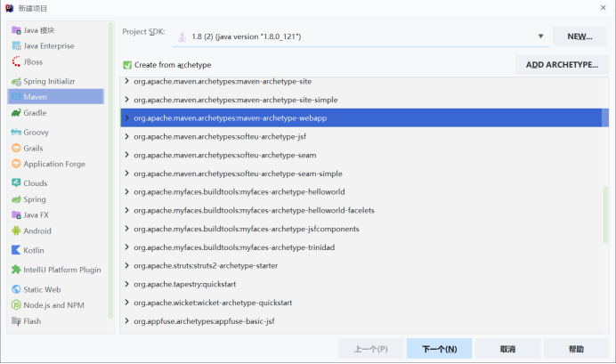Expand softeu-archetype-seam-simple node
Screen dimensions: 616x364
pyautogui.click(x=126, y=174)
